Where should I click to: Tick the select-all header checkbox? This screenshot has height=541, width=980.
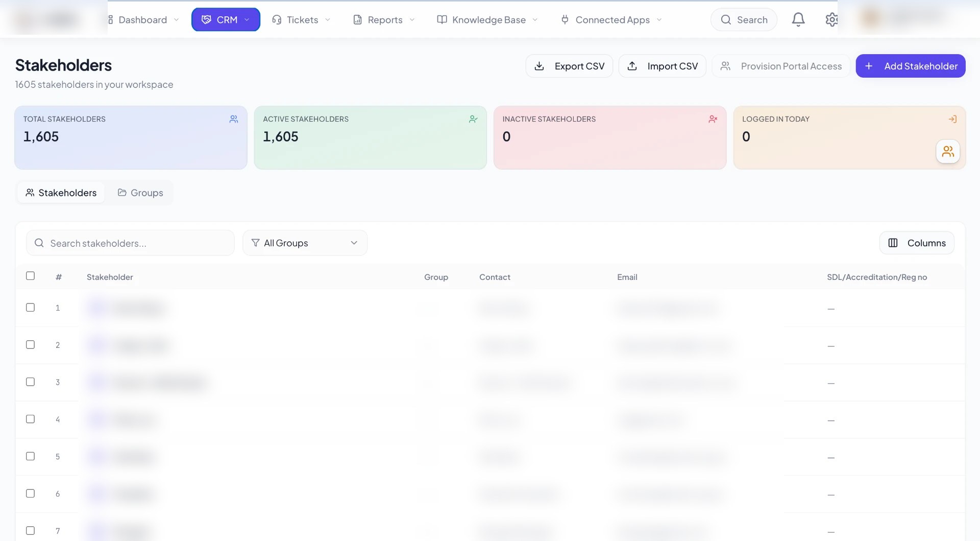pyautogui.click(x=31, y=276)
